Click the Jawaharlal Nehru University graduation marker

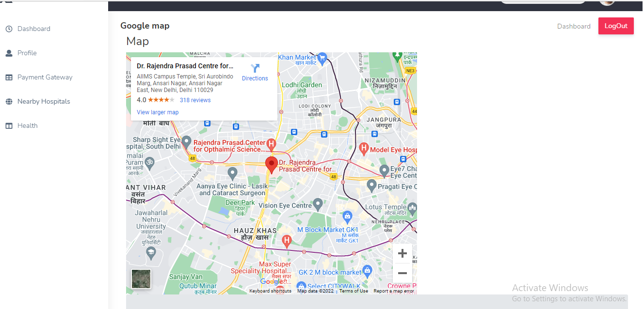tap(151, 252)
